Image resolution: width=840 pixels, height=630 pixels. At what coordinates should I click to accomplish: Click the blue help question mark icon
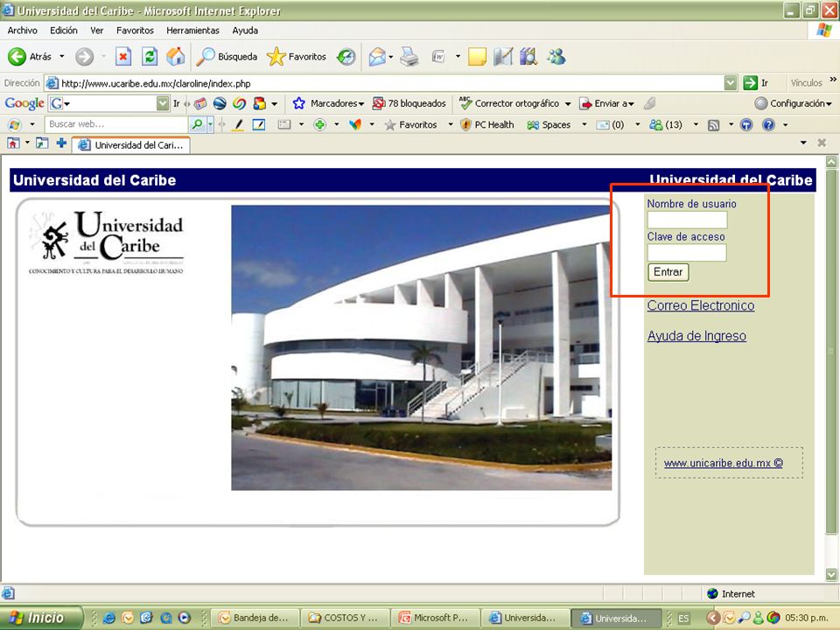click(x=768, y=125)
